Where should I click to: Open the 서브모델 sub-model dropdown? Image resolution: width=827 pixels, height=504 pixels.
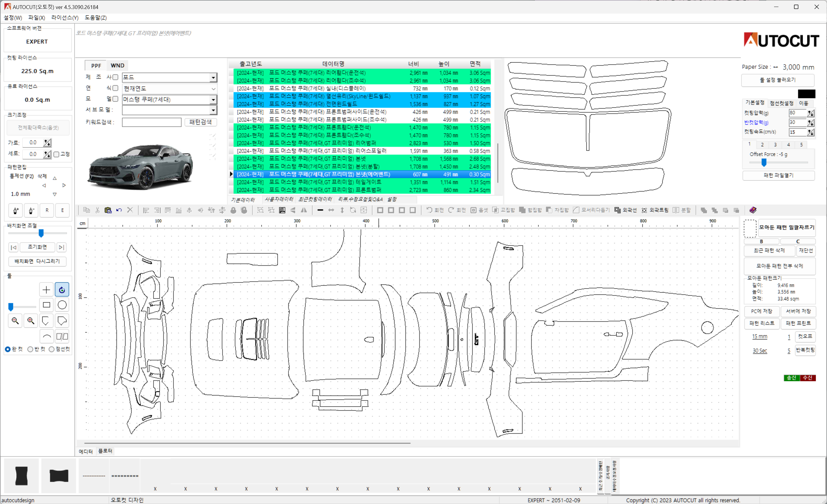170,110
